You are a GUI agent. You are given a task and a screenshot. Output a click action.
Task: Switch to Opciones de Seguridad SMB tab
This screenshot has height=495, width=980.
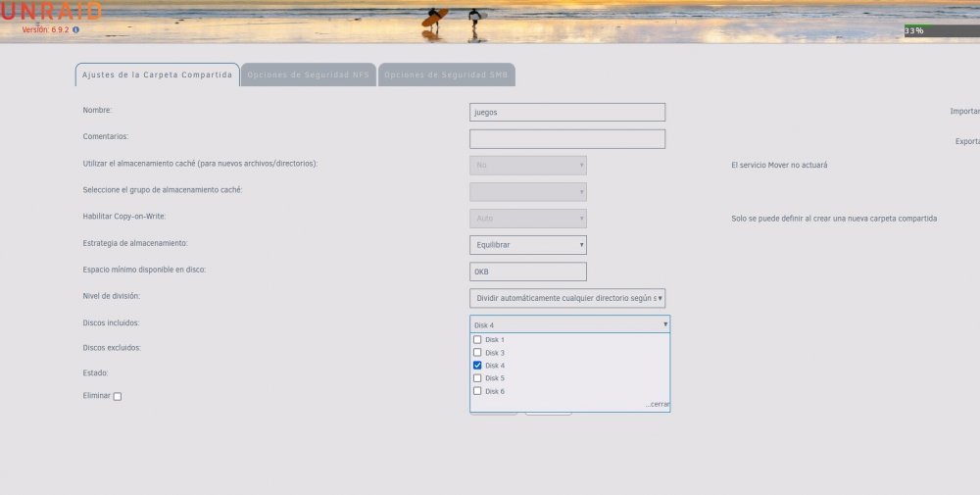tap(446, 74)
